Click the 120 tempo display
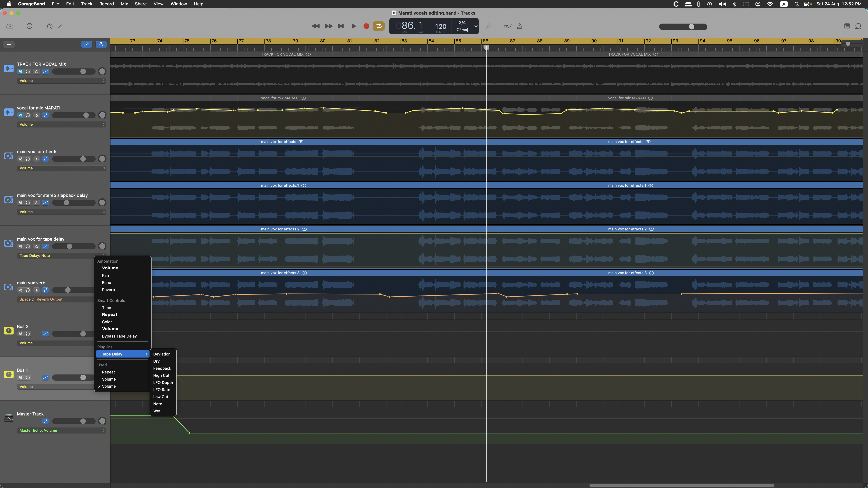868x488 pixels. point(440,26)
